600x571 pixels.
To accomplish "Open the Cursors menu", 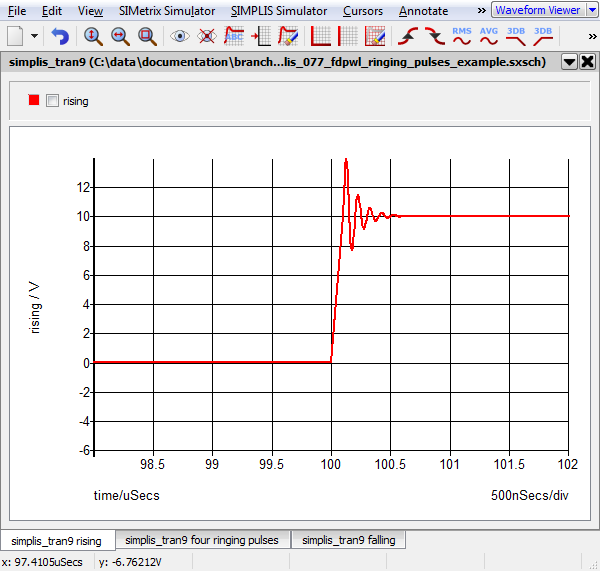I will click(x=361, y=11).
